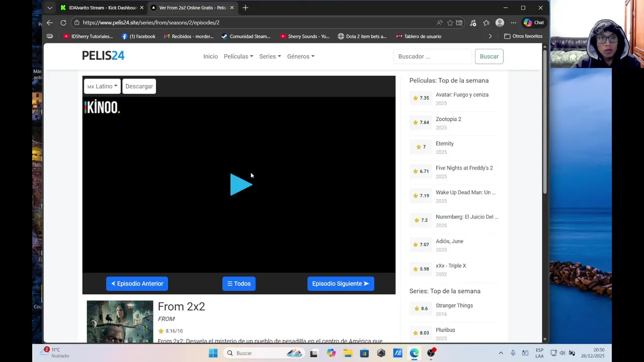Open the browser profile avatar
The height and width of the screenshot is (362, 644).
500,23
